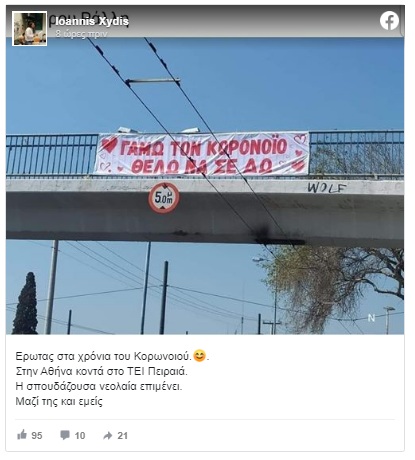Click the 5.0m height limit sign

point(164,198)
